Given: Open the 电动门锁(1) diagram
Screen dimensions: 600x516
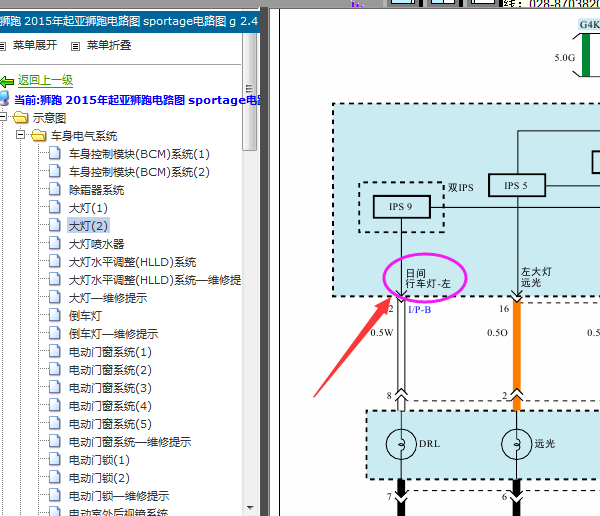Looking at the screenshot, I should coord(99,460).
